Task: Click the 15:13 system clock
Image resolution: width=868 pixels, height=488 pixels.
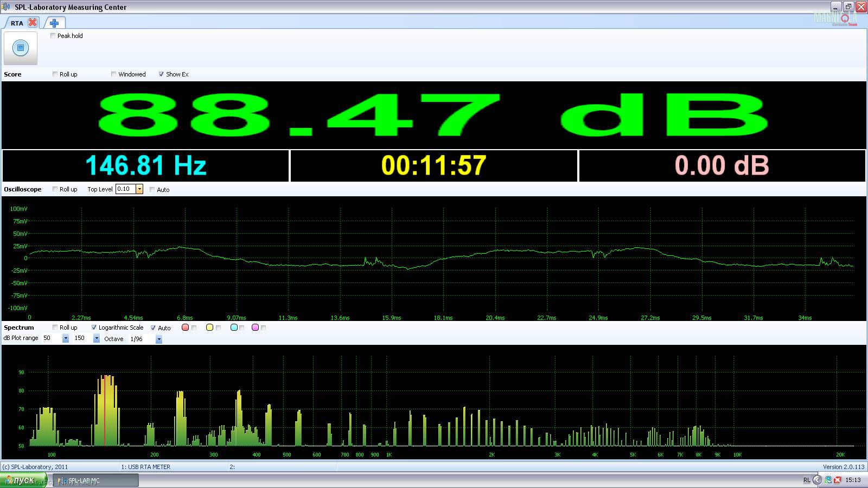Action: coord(853,480)
